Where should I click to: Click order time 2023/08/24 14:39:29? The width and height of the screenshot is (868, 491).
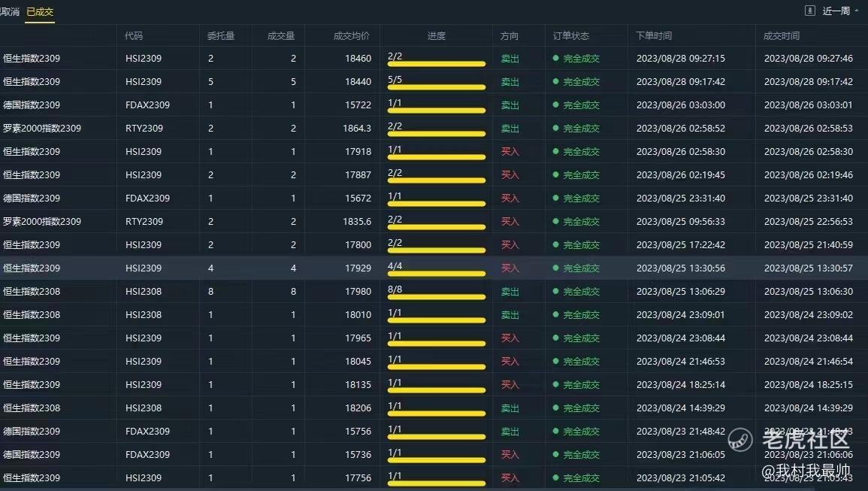[x=680, y=408]
